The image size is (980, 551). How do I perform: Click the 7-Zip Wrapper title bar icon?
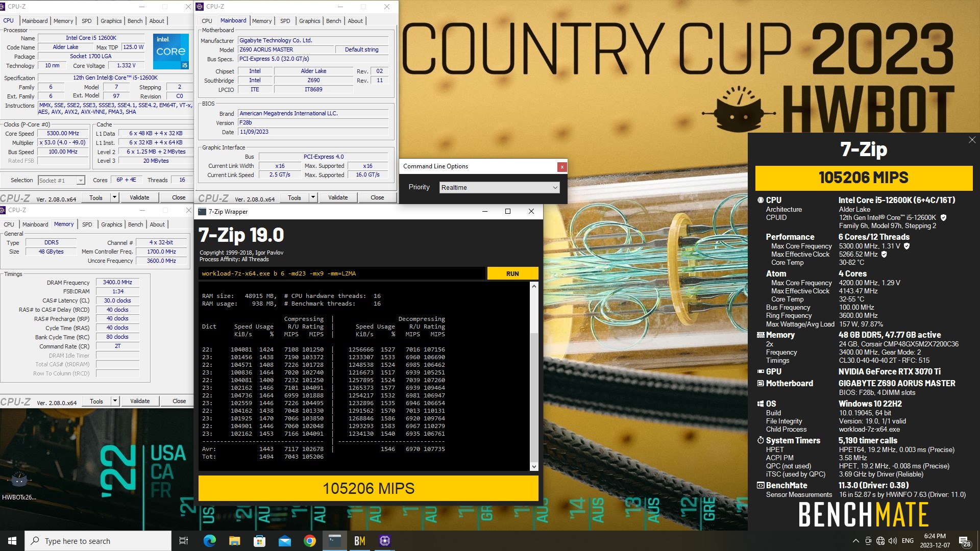202,211
